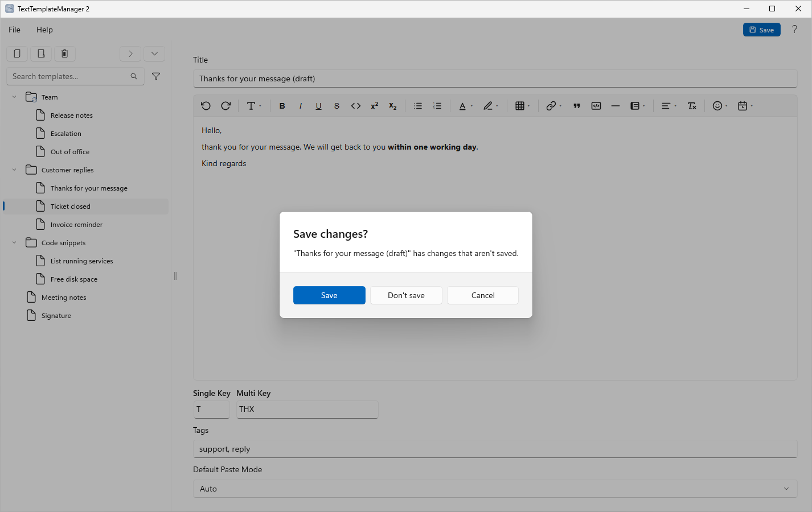Viewport: 812px width, 512px height.
Task: Toggle subscript formatting
Action: [392, 106]
